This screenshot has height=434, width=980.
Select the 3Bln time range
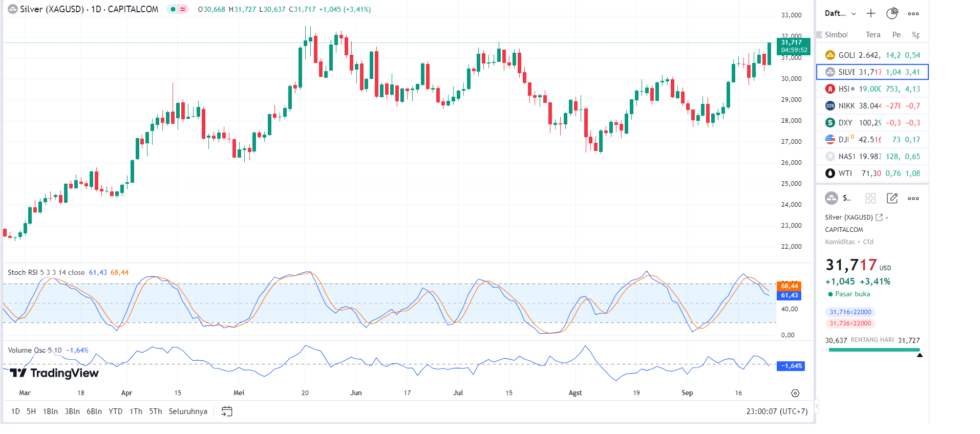tap(72, 411)
